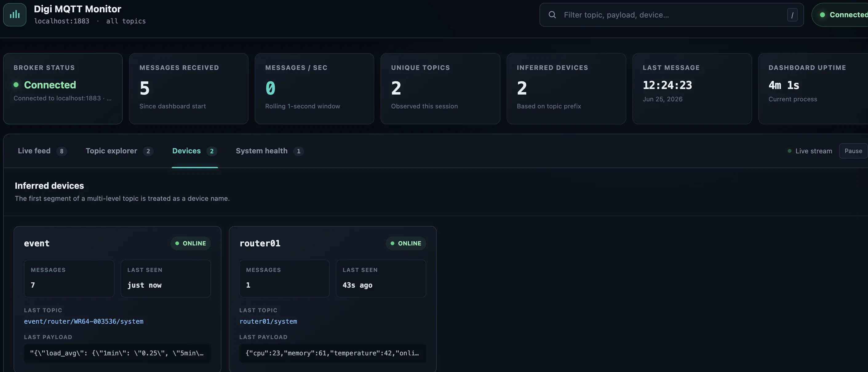Image resolution: width=868 pixels, height=372 pixels.
Task: Click the ONLINE badge on event device
Action: point(191,243)
